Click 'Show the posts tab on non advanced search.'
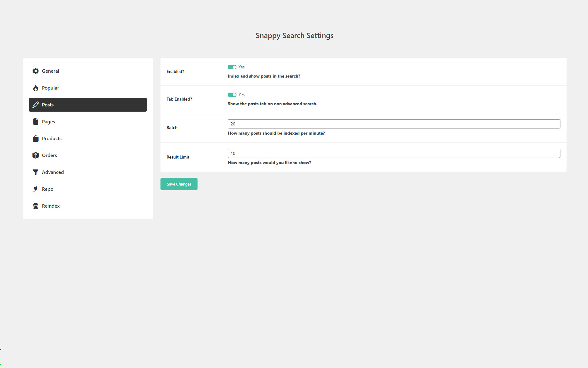This screenshot has height=368, width=588. [x=273, y=104]
